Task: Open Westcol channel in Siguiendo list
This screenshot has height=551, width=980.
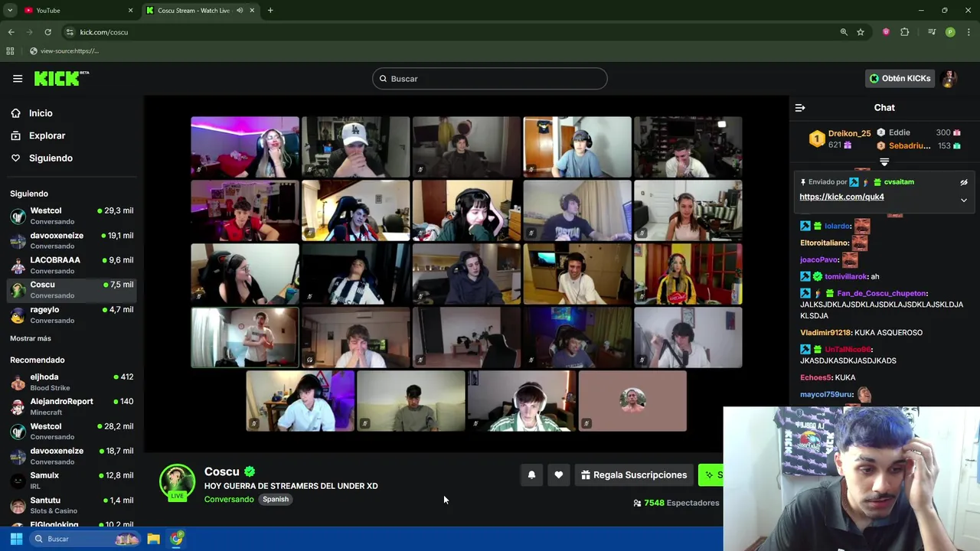Action: coord(72,216)
